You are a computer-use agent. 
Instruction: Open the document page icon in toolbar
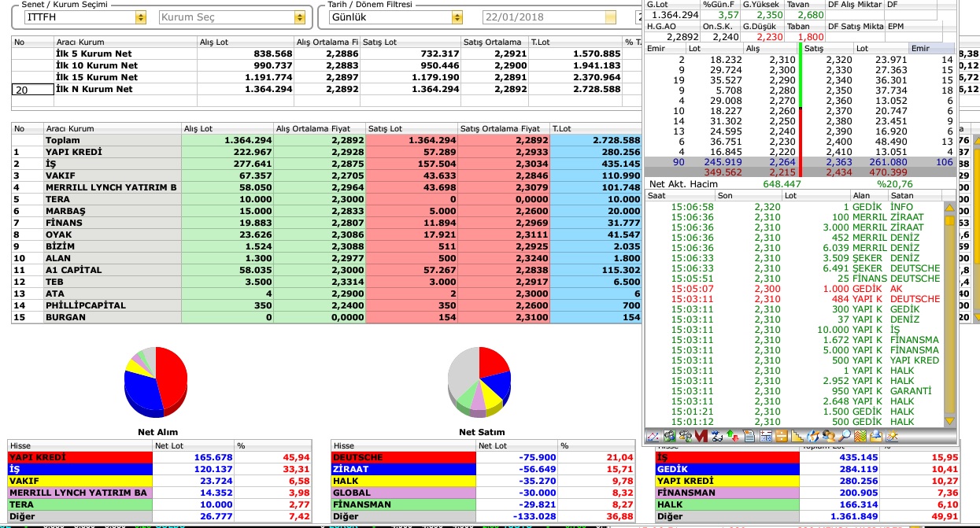point(749,436)
